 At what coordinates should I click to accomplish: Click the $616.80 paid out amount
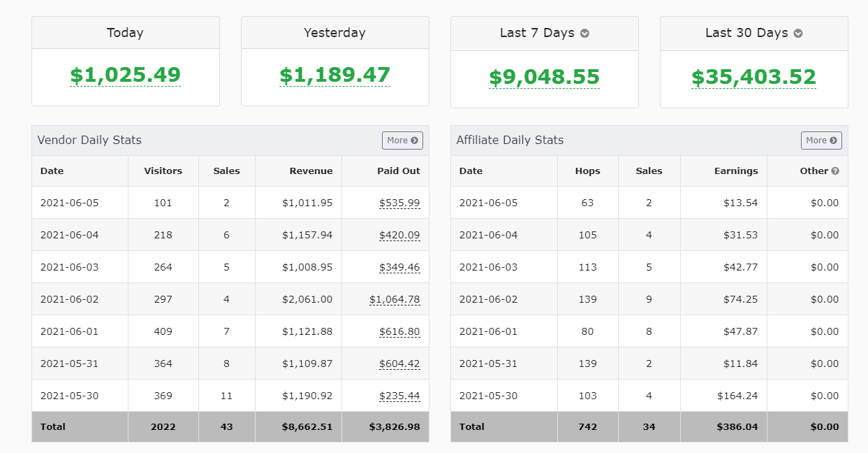pos(399,332)
